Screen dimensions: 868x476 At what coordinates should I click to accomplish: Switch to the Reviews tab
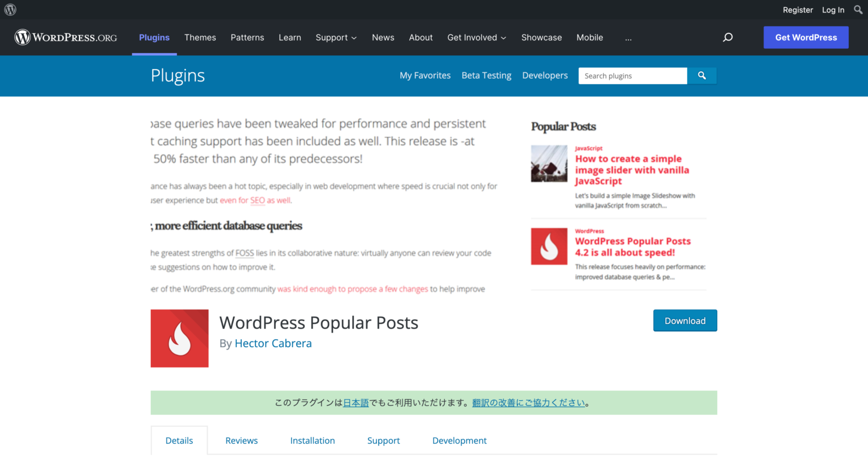pos(241,440)
